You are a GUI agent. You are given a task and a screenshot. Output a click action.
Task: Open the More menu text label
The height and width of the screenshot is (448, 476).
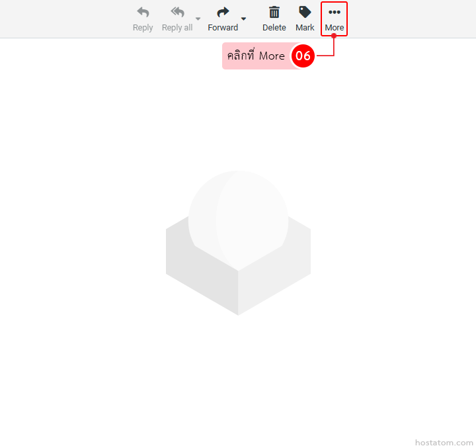pyautogui.click(x=335, y=28)
